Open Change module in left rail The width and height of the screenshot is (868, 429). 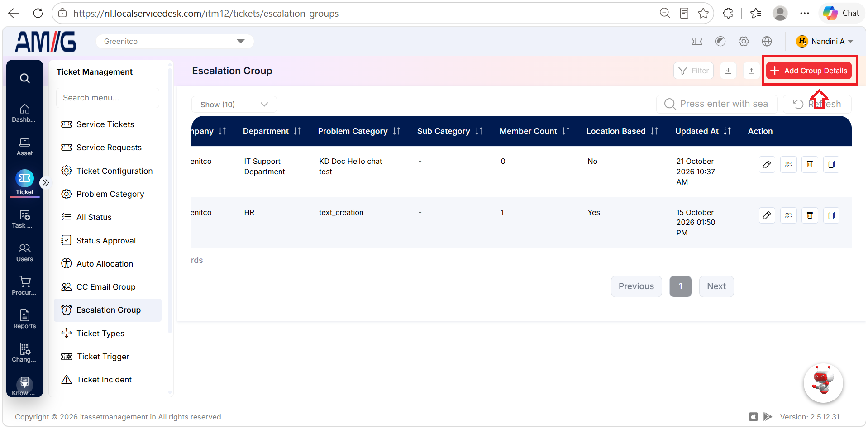point(24,353)
